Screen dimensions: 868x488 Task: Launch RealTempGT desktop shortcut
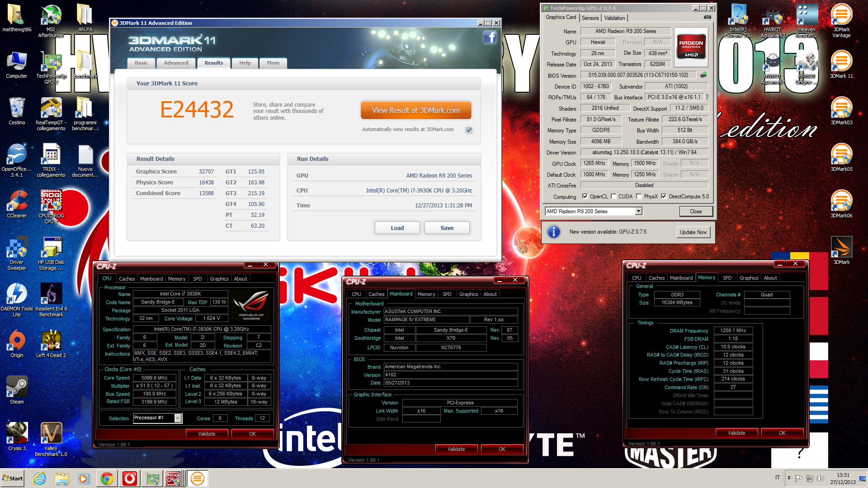click(51, 114)
